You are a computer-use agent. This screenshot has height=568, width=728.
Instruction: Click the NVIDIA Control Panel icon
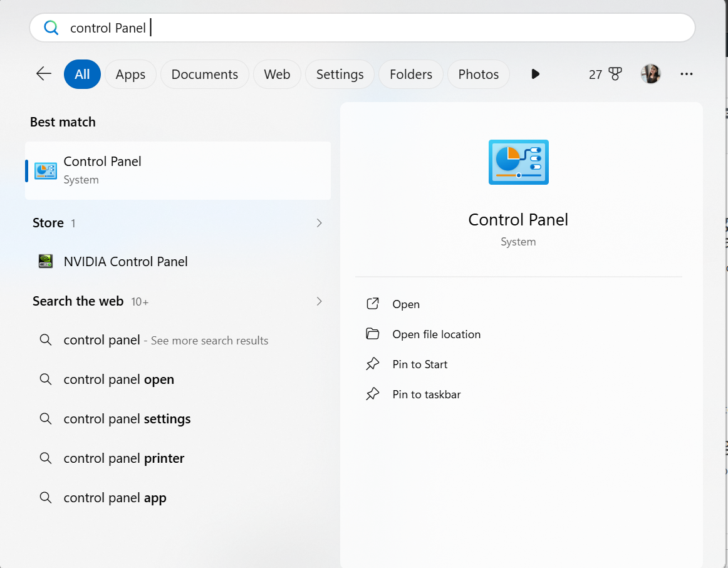[x=46, y=261]
